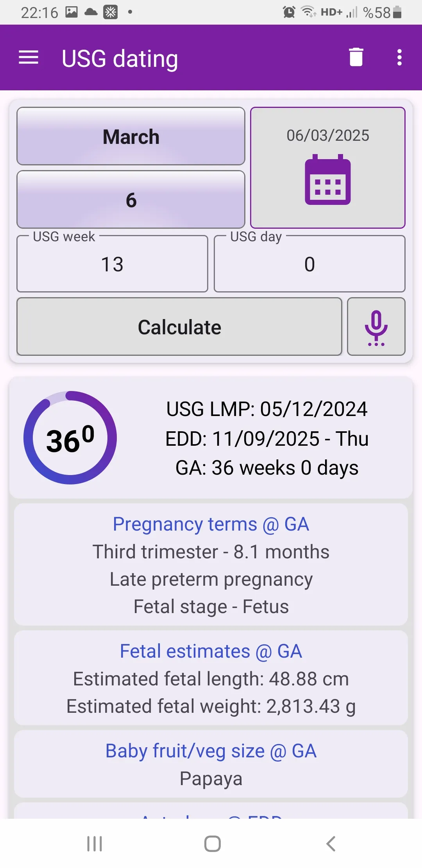Image resolution: width=422 pixels, height=868 pixels.
Task: Tap the EDD 11/09/2025 result line
Action: click(267, 439)
